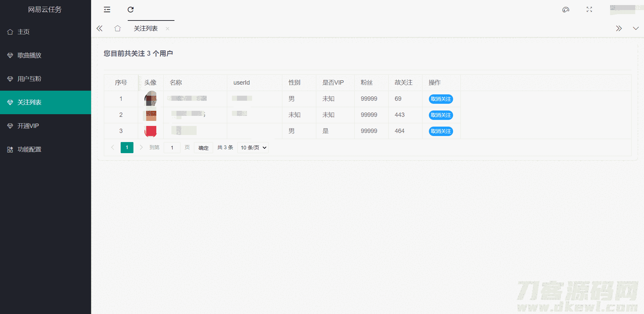Switch to the 关注列表 tab
Image resolution: width=644 pixels, height=314 pixels.
(146, 29)
